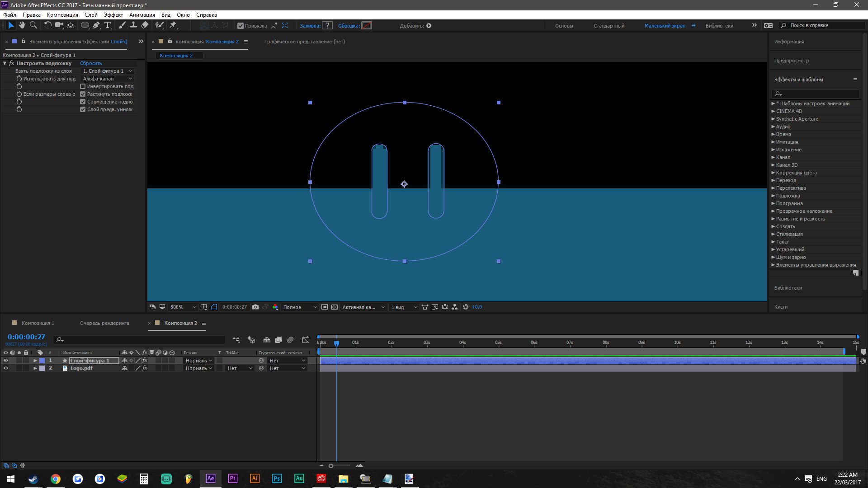The width and height of the screenshot is (868, 488).
Task: Open the 1 вид layout dropdown
Action: coord(404,307)
